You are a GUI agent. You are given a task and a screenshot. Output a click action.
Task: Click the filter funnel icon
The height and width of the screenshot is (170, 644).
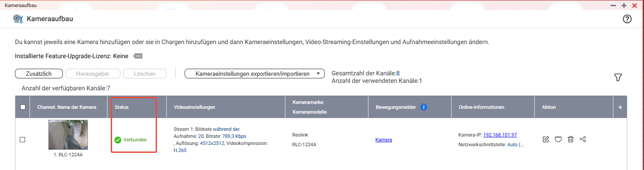tap(618, 78)
